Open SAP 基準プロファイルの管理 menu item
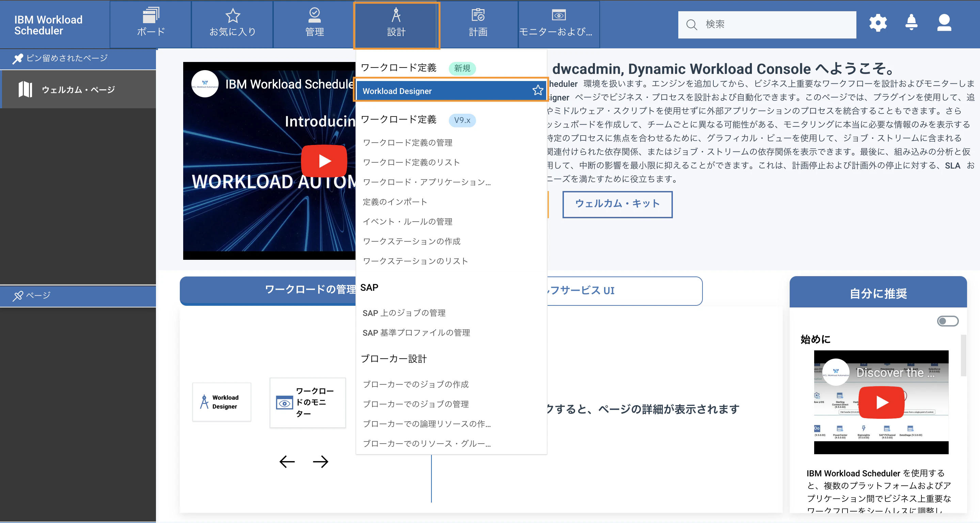The image size is (980, 523). click(x=416, y=333)
